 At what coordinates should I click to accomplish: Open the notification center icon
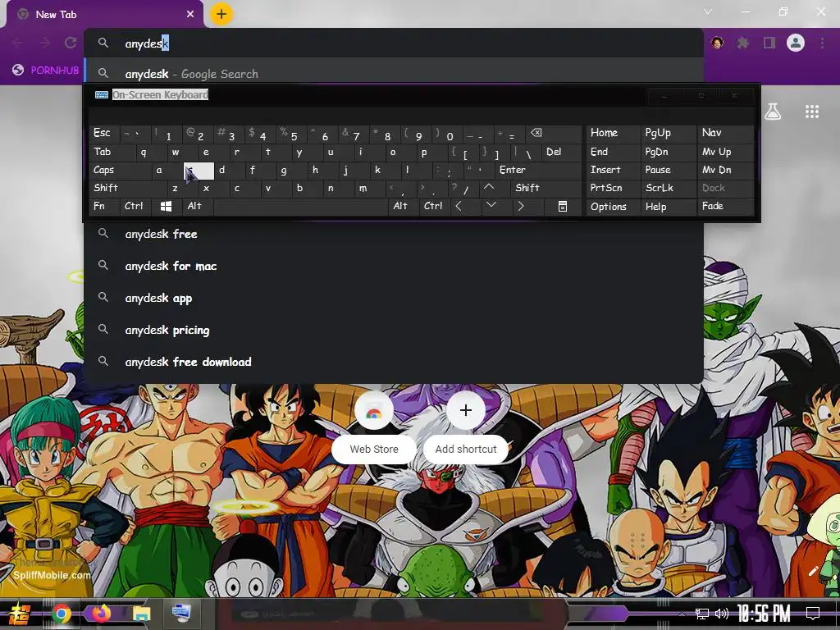[x=813, y=614]
